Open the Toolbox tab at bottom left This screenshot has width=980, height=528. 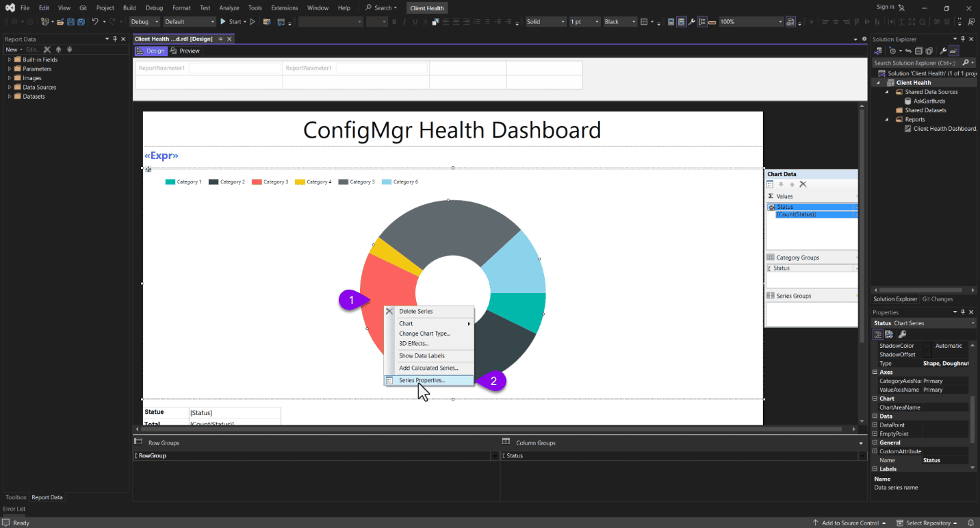click(x=16, y=497)
